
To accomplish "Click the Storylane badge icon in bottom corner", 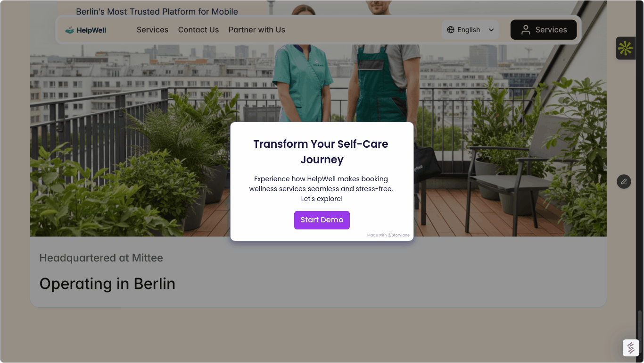I will 631,348.
